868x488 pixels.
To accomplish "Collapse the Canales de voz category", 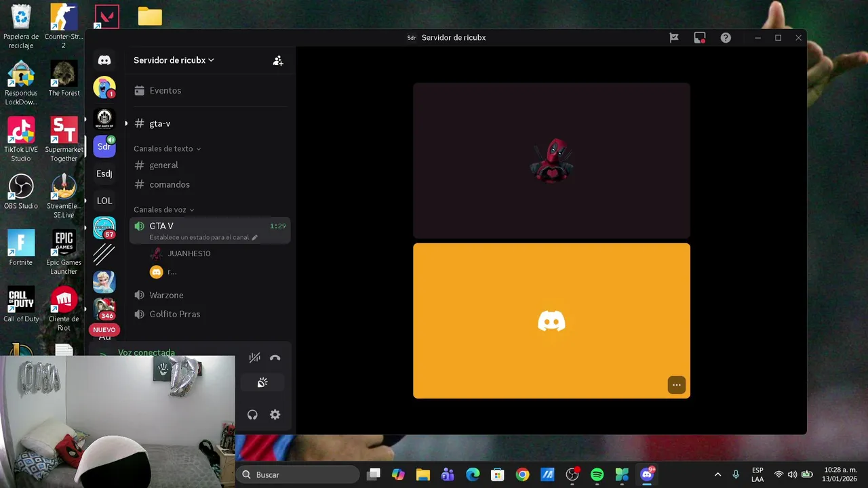I will click(164, 209).
